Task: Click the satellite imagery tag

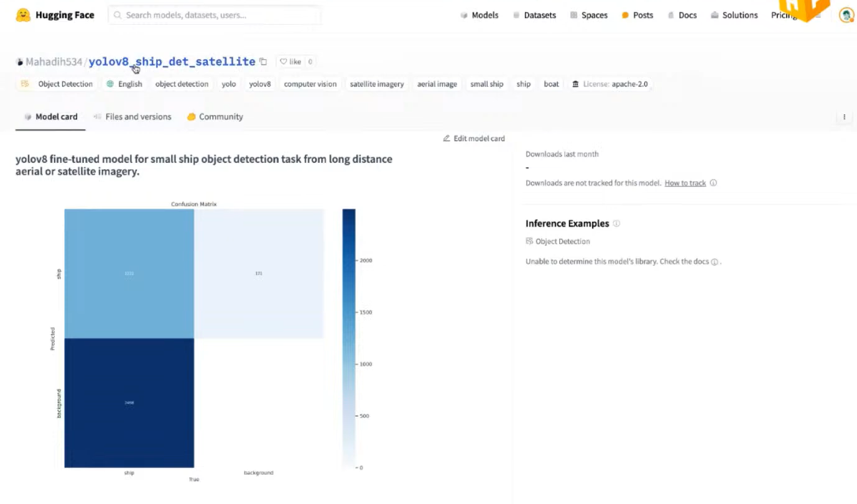Action: 377,84
